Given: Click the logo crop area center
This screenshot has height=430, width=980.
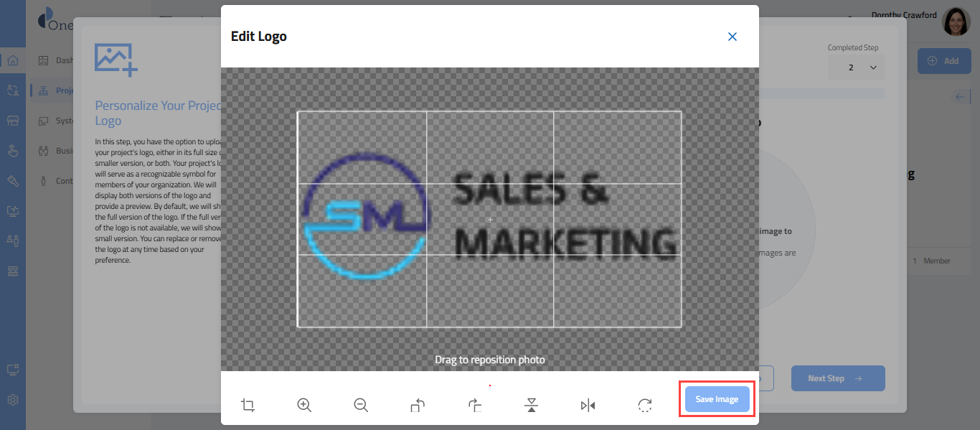Looking at the screenshot, I should 490,219.
